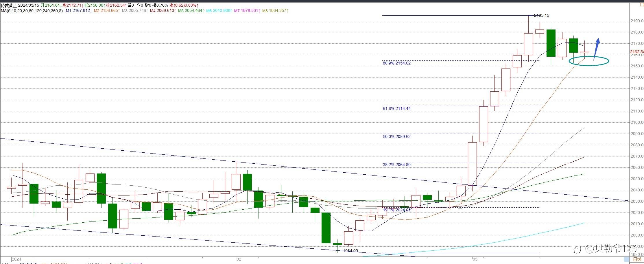Select the 50.0% 2089.62 Fibonacci level label
Viewport: 644px width, 264px height.
(x=397, y=136)
